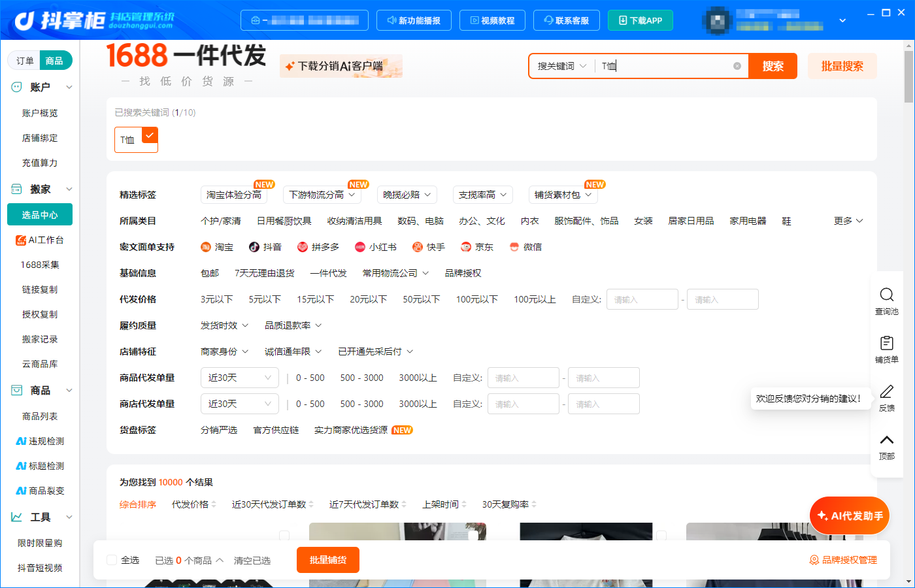Toggle 7天无理由退货 filter

point(265,273)
